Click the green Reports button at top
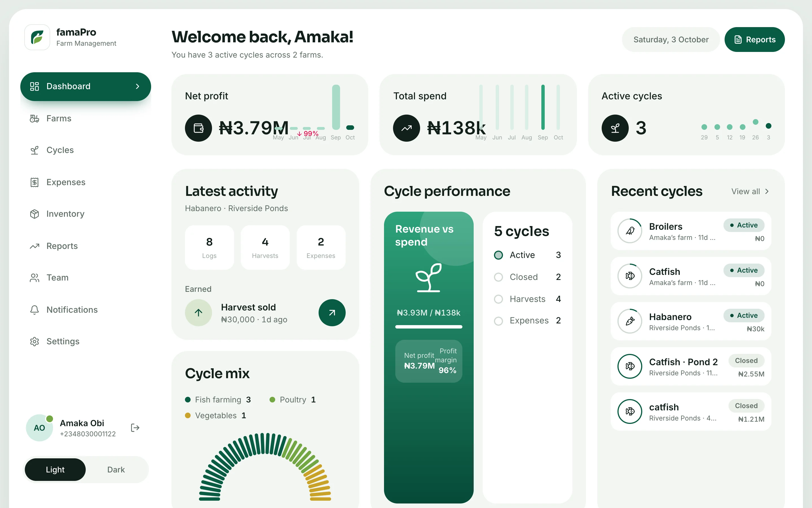This screenshot has height=508, width=812. [754, 40]
